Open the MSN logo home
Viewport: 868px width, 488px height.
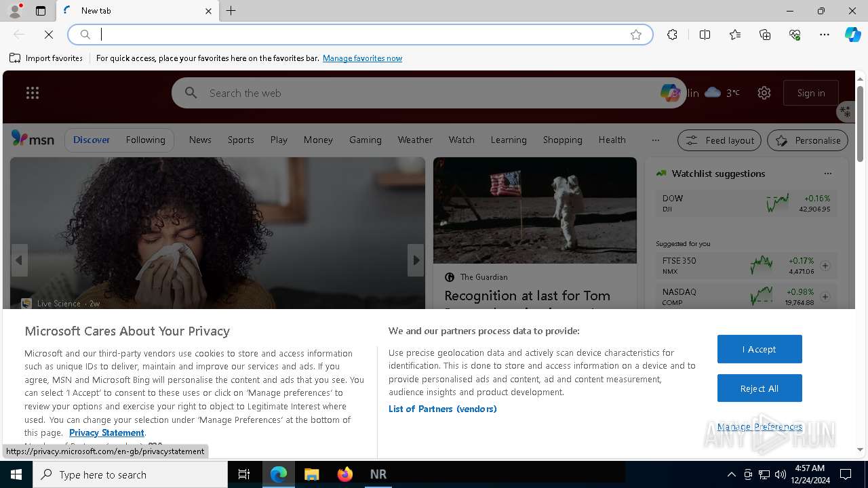coord(33,139)
